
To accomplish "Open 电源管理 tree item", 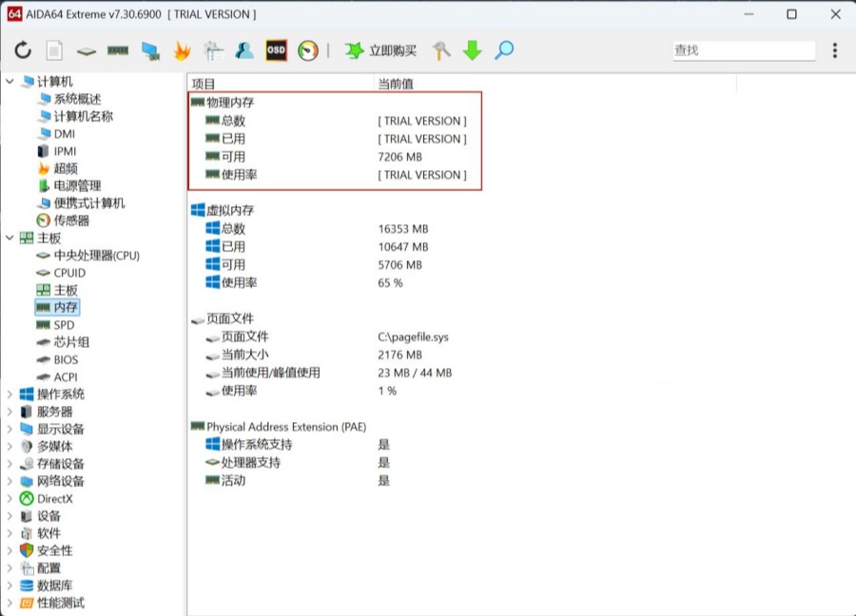I will pyautogui.click(x=77, y=186).
